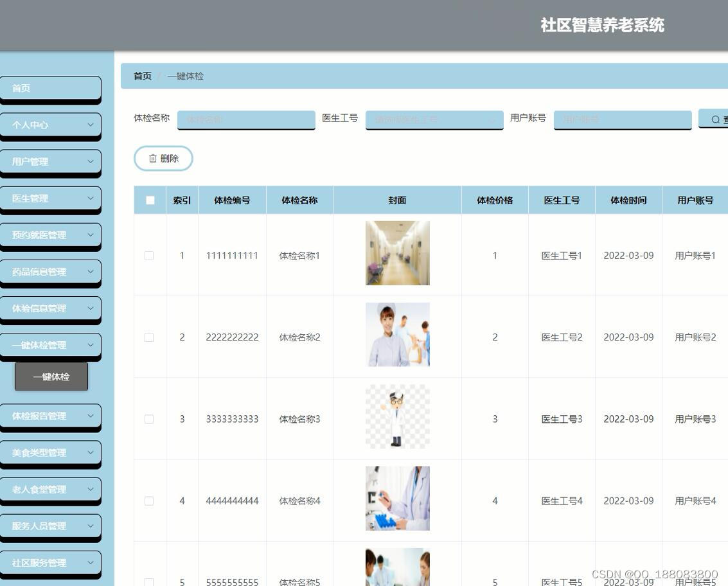Click the 医生工号1 link in the table
The width and height of the screenshot is (728, 586).
pos(561,255)
